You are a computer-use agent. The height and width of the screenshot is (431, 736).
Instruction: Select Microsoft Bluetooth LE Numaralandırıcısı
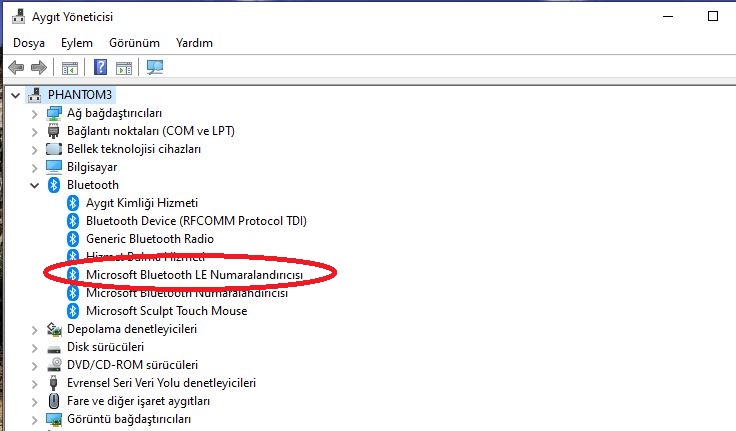coord(194,275)
